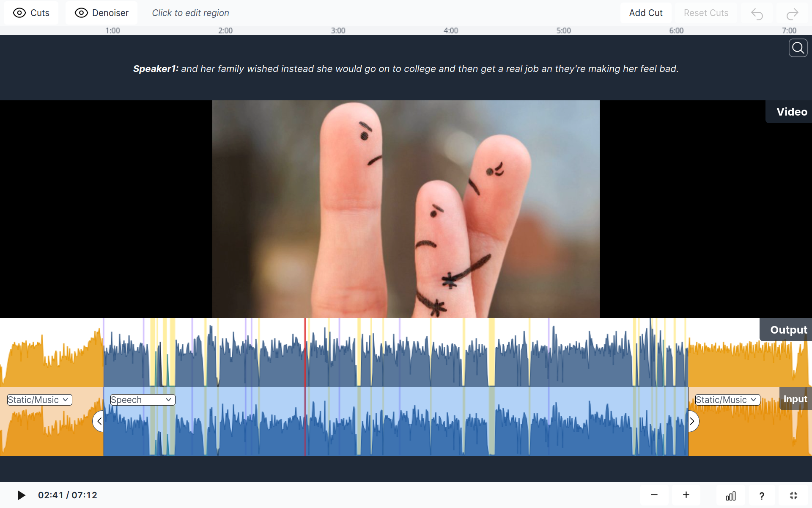Toggle Cuts visibility
The width and height of the screenshot is (812, 508).
coord(31,13)
